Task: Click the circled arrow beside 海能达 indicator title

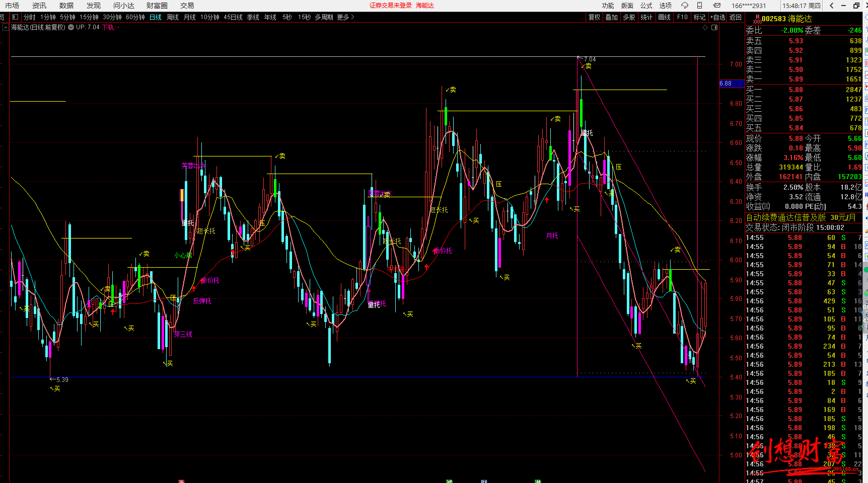Action: coord(71,28)
